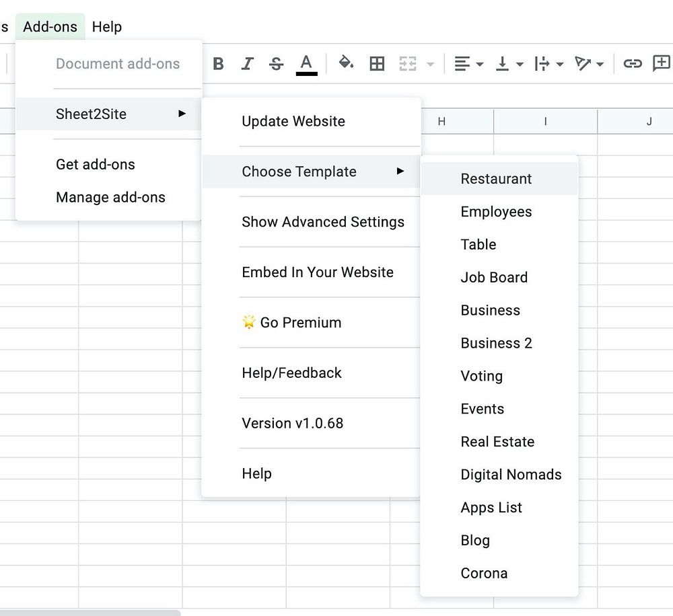Select the Job Board template
The width and height of the screenshot is (673, 616).
(499, 278)
